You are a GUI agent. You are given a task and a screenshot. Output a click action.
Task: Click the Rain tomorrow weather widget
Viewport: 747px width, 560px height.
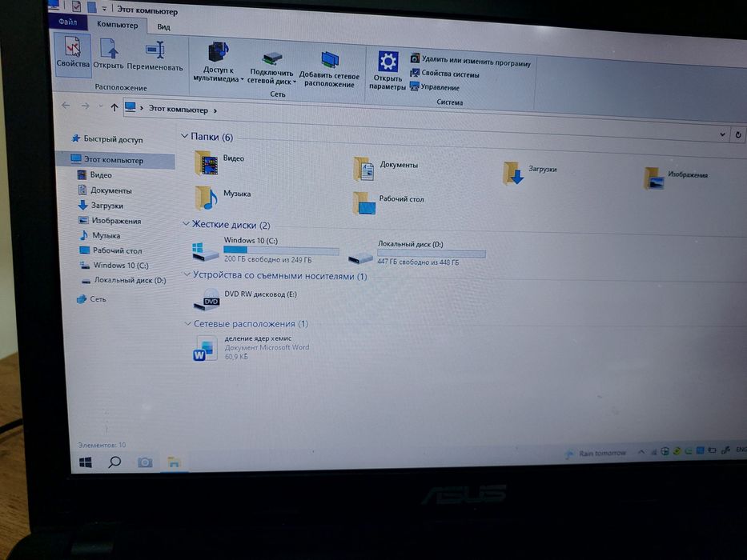[x=596, y=453]
